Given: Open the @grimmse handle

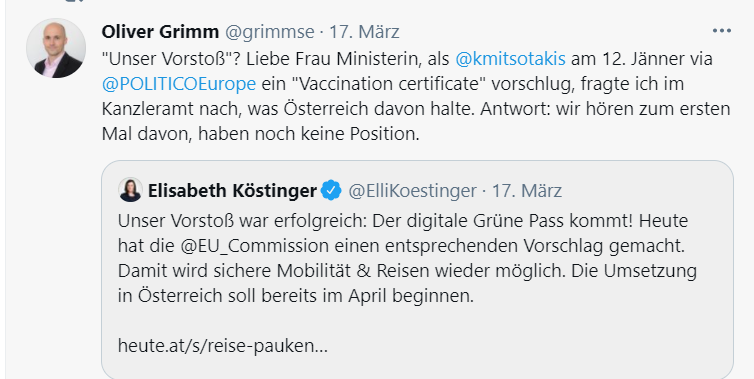Looking at the screenshot, I should pos(270,32).
